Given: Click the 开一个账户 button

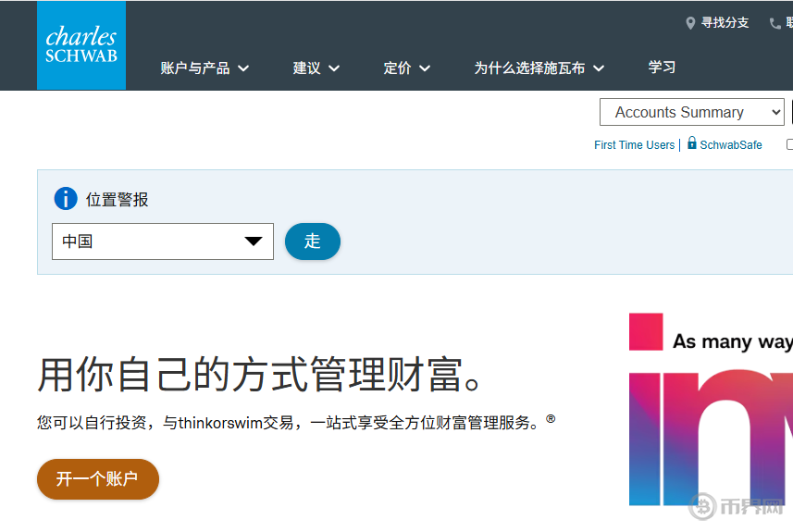Looking at the screenshot, I should click(98, 479).
